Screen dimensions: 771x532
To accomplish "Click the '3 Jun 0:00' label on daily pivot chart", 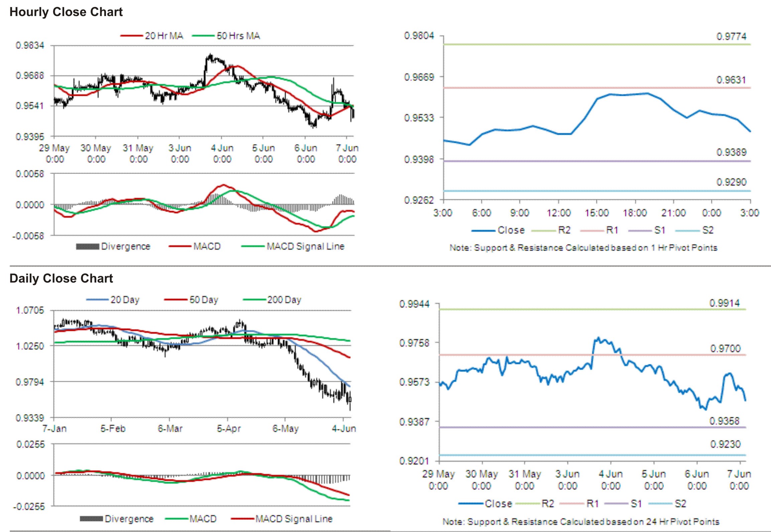I will click(x=568, y=480).
